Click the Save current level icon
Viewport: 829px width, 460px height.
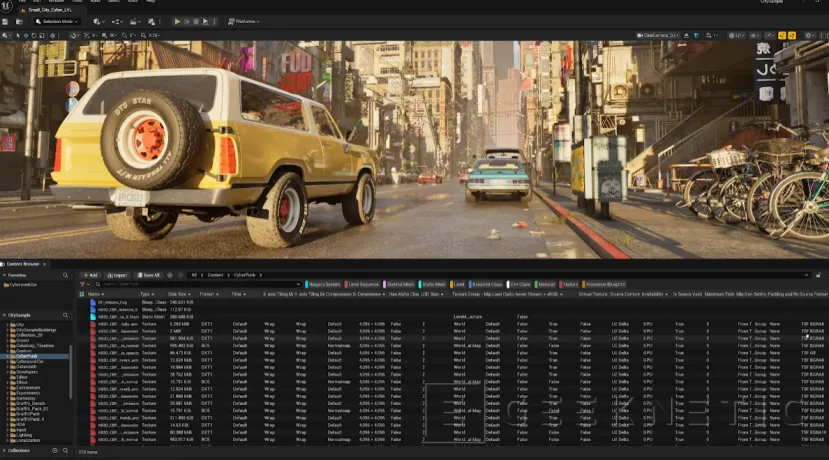[5, 22]
